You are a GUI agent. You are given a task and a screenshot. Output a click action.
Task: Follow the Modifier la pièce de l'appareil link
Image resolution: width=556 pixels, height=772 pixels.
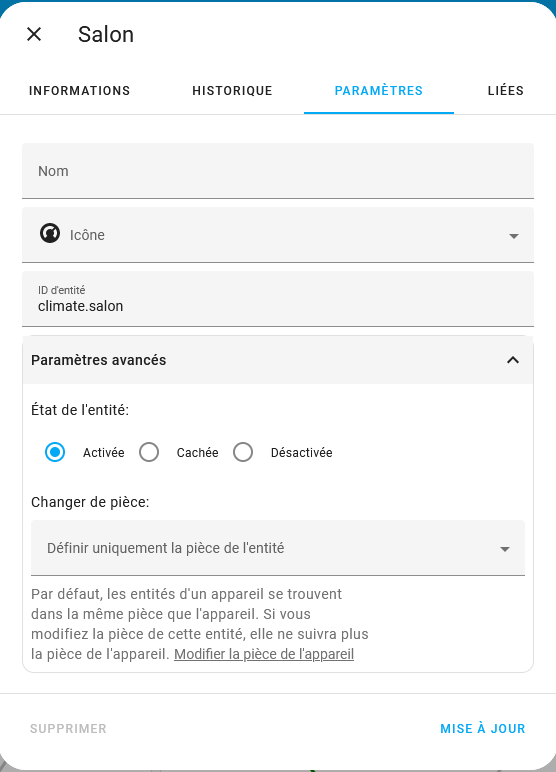pyautogui.click(x=264, y=654)
